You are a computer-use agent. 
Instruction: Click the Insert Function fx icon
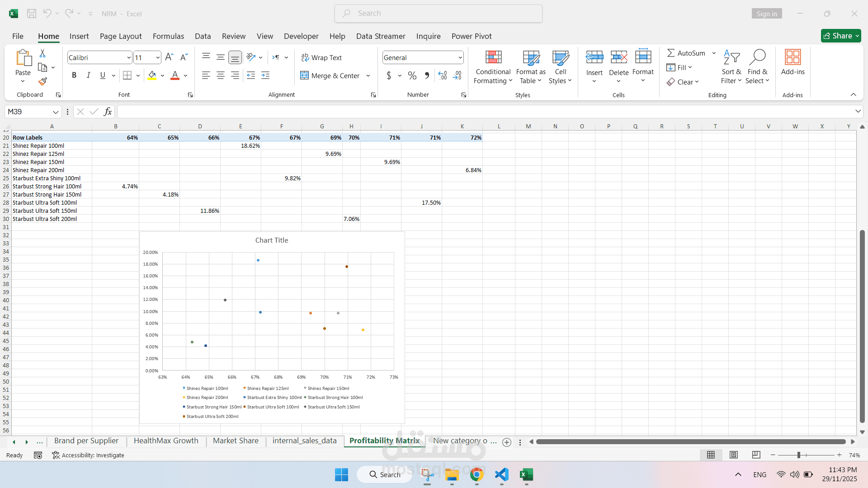tap(108, 112)
